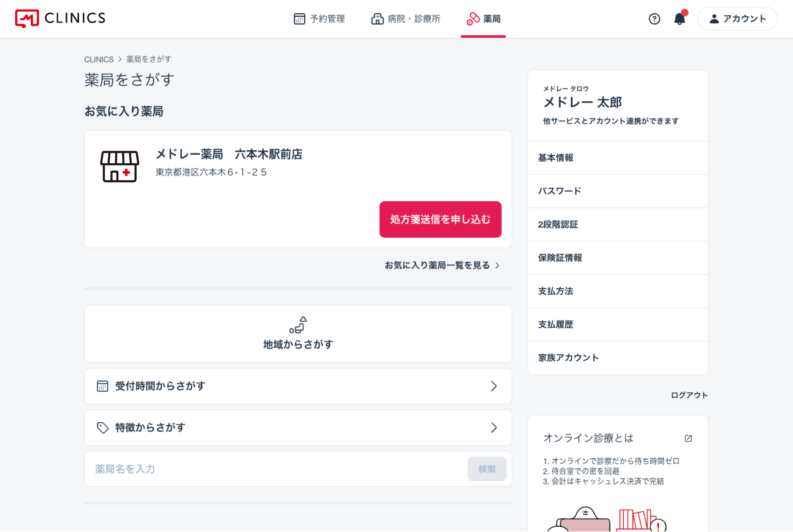Open the help question mark icon
The height and width of the screenshot is (532, 793).
tap(654, 19)
